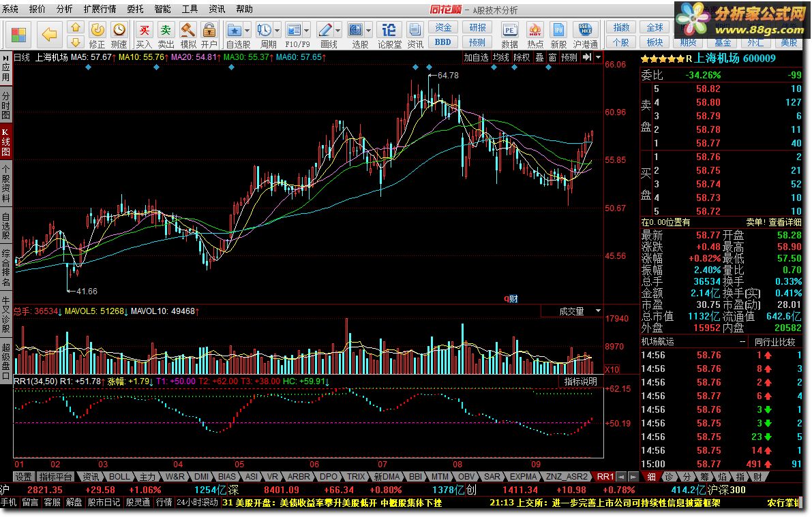Click the 买入 buy icon
The height and width of the screenshot is (517, 812).
144,35
